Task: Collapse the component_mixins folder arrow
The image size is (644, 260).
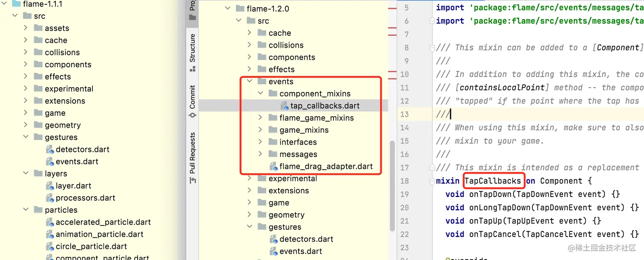Action: click(260, 94)
